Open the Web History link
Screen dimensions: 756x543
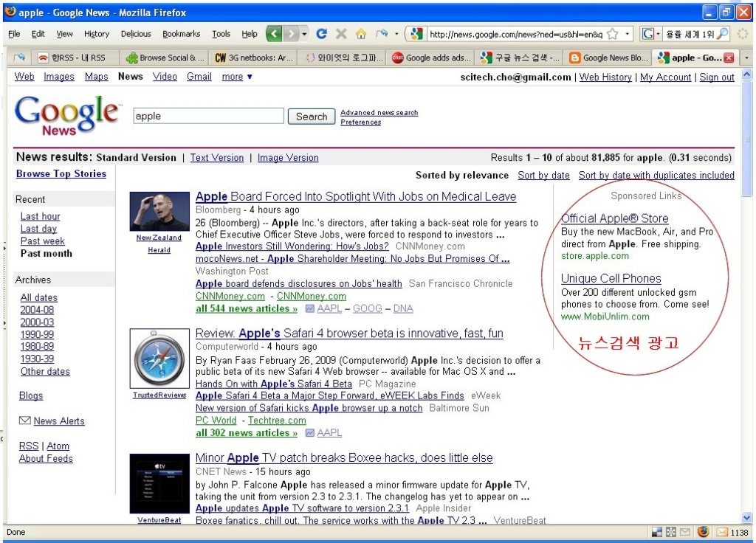point(605,77)
